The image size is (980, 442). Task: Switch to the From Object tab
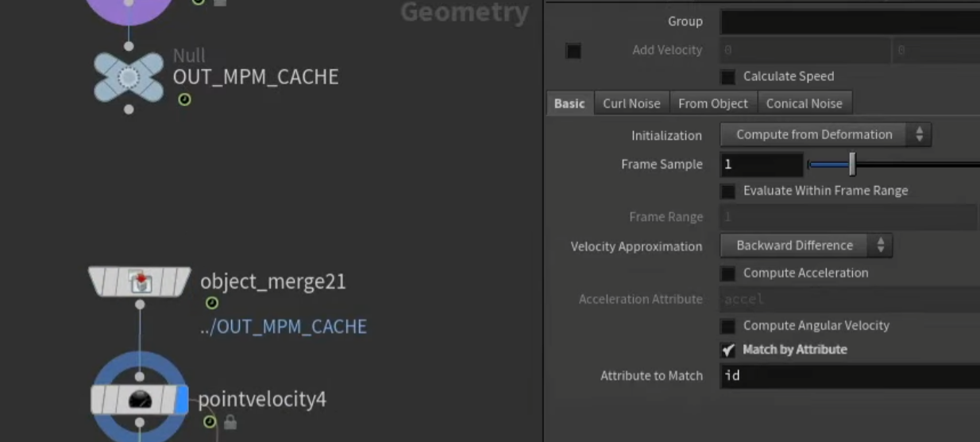pyautogui.click(x=713, y=103)
